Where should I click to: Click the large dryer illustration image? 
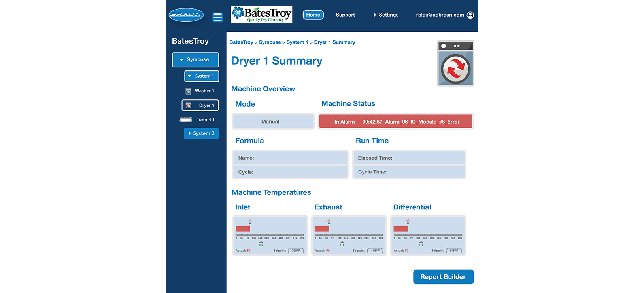[455, 63]
